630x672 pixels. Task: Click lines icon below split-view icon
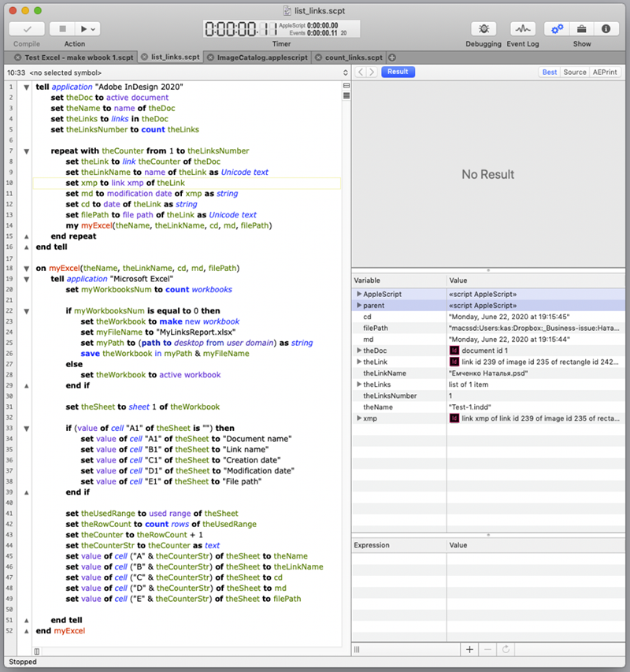346,95
